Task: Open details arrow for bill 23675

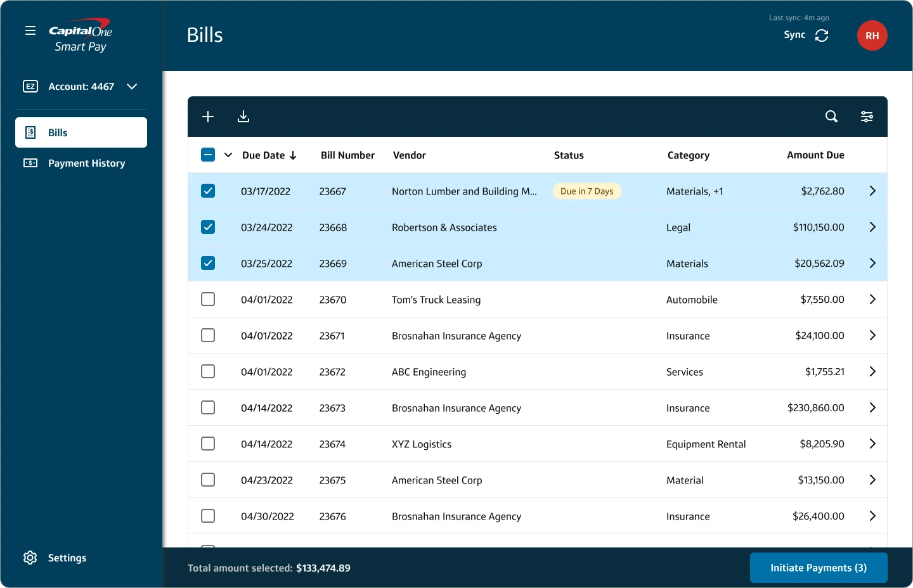Action: click(x=872, y=480)
